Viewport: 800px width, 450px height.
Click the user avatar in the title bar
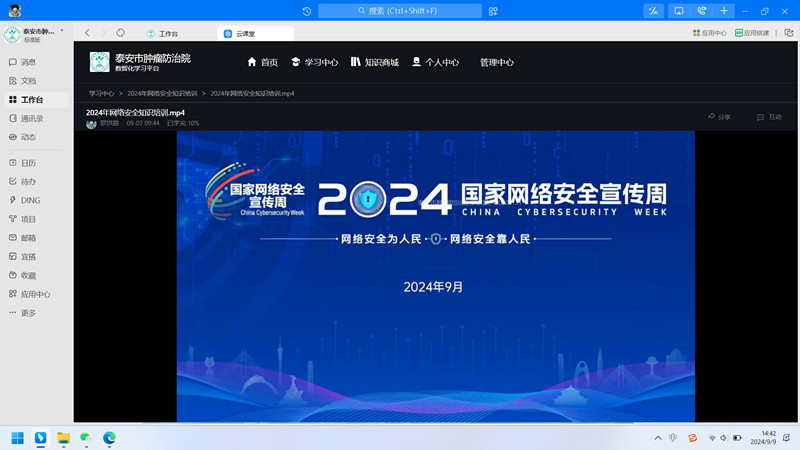click(15, 11)
